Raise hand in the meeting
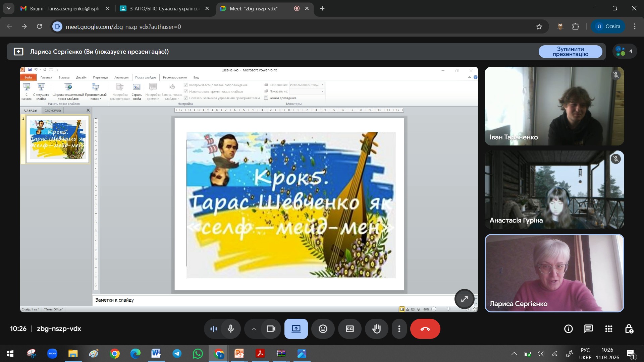Viewport: 644px width, 362px height. point(376,329)
